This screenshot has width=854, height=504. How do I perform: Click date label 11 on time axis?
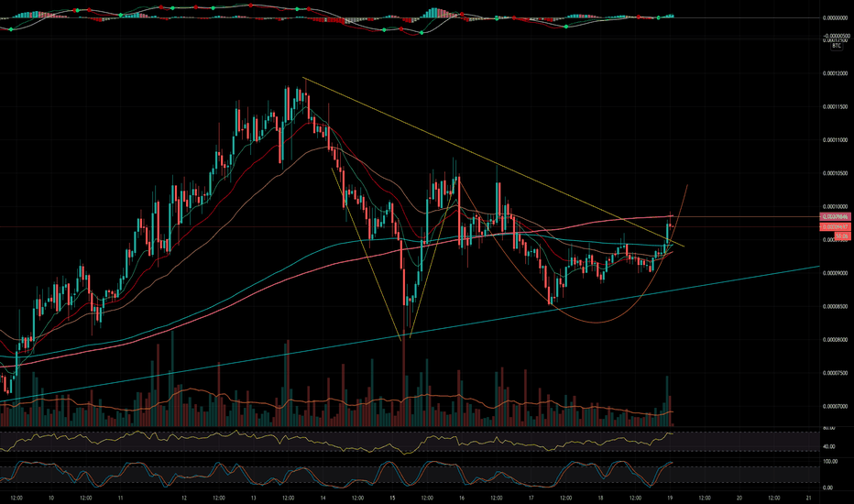(120, 498)
